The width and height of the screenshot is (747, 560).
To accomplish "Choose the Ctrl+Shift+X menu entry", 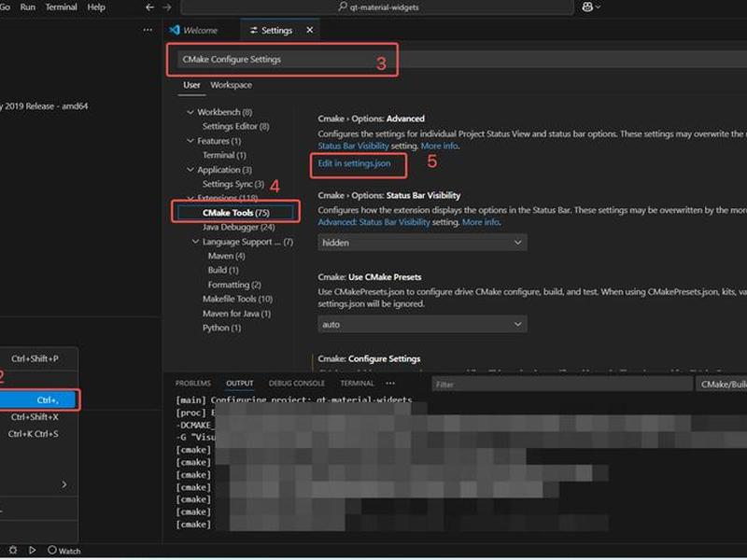I will pyautogui.click(x=39, y=417).
